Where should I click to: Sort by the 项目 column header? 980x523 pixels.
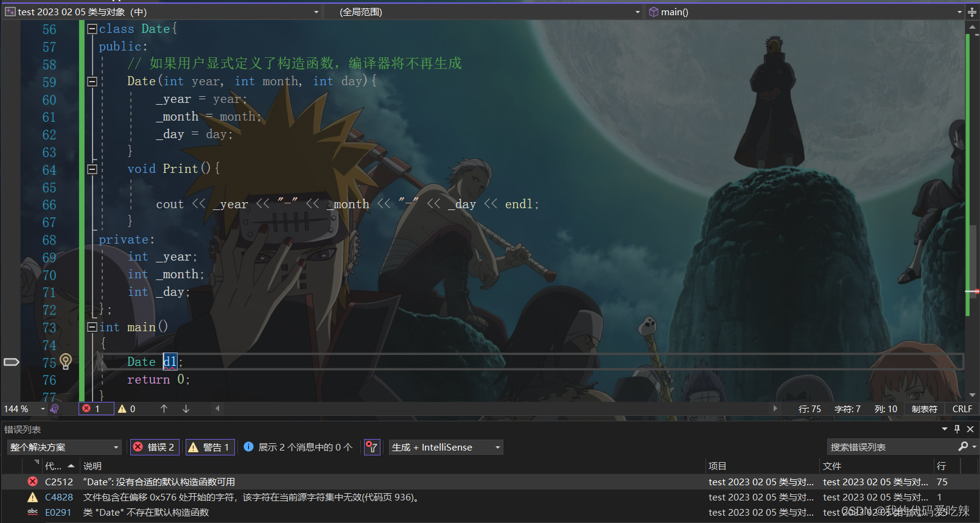pos(763,466)
